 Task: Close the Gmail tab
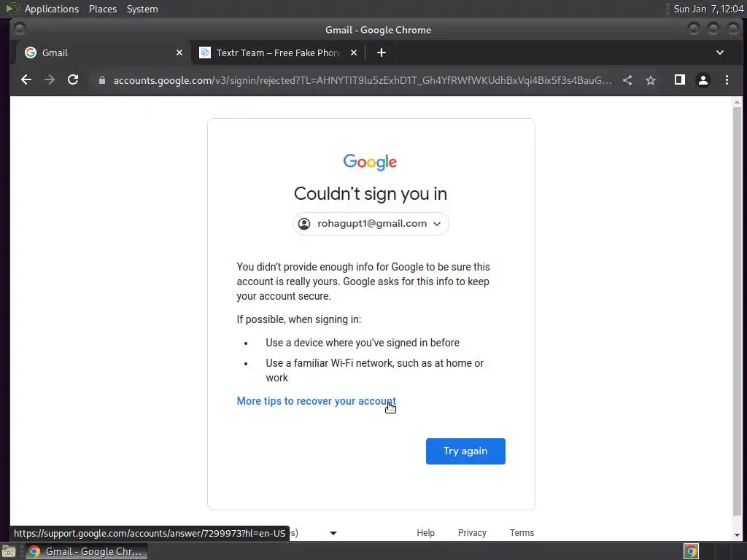tap(179, 52)
